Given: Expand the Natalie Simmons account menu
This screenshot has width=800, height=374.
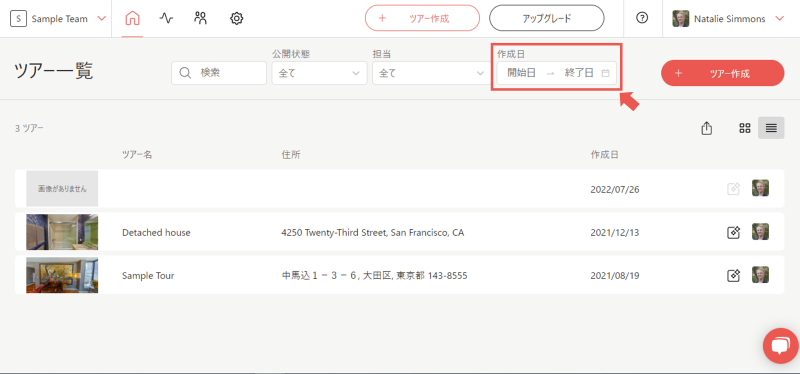Looking at the screenshot, I should tap(779, 19).
